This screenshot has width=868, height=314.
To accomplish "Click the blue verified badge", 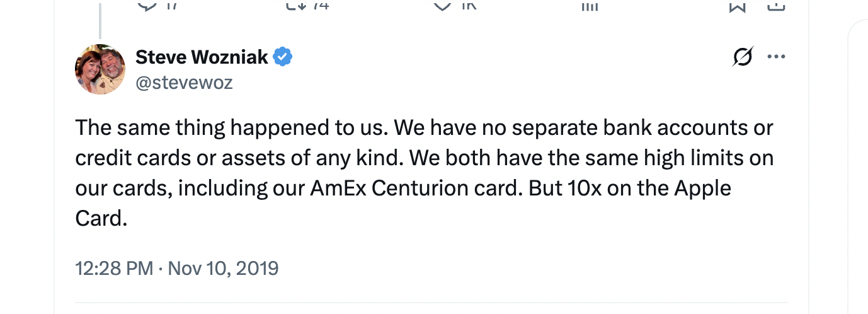I will 283,57.
